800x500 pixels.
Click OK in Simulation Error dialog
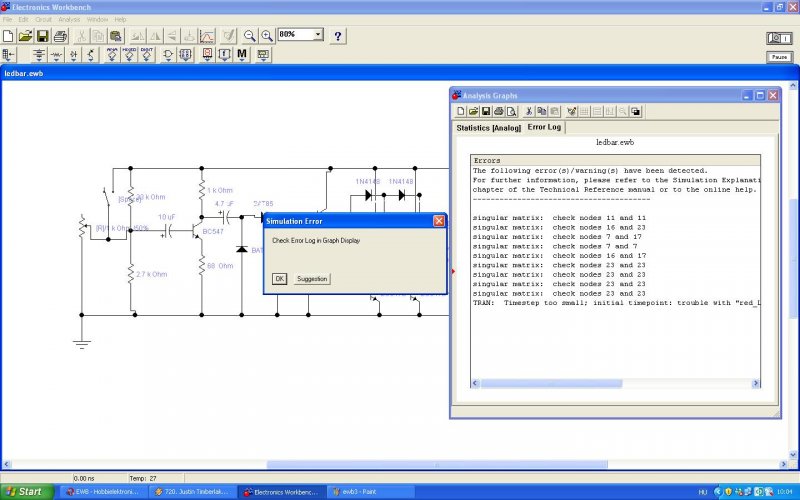[x=279, y=279]
